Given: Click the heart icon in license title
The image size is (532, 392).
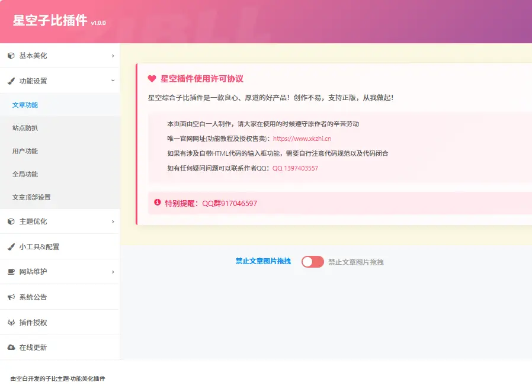Looking at the screenshot, I should pos(152,79).
